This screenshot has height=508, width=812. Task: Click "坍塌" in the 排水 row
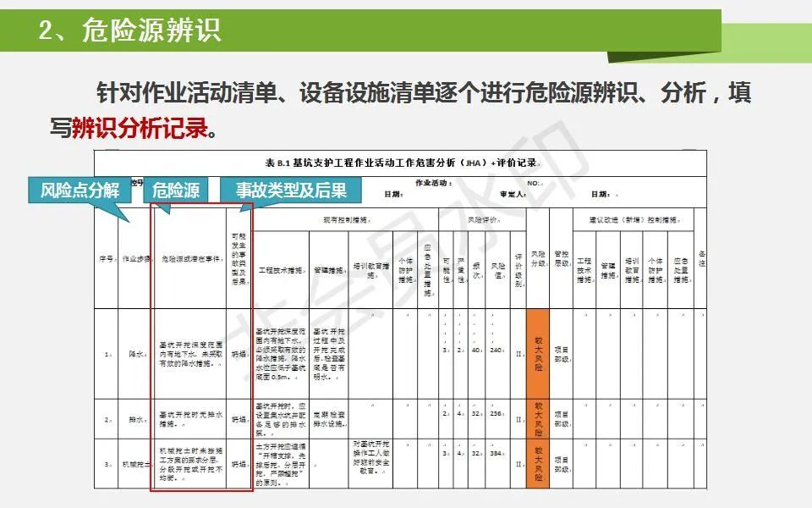(x=239, y=419)
